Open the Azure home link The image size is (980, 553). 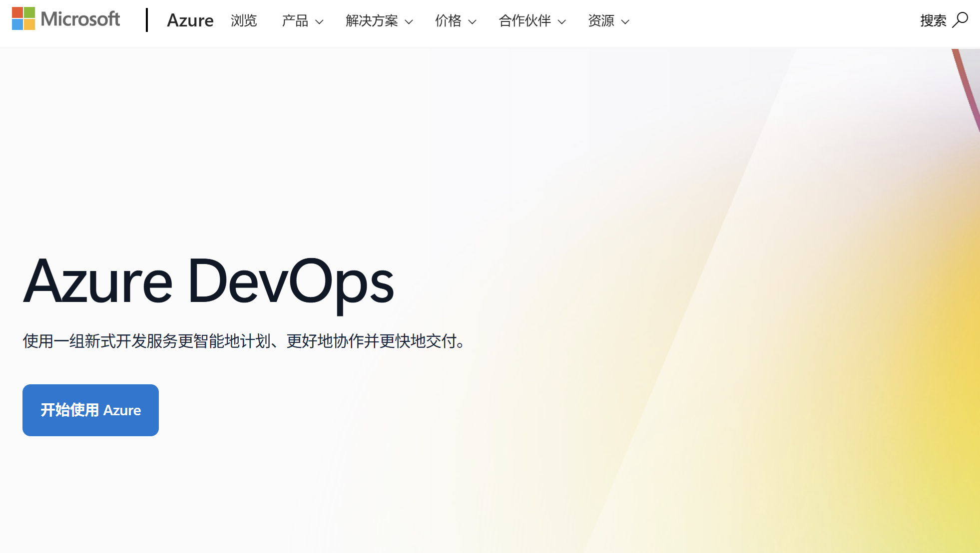pyautogui.click(x=190, y=20)
